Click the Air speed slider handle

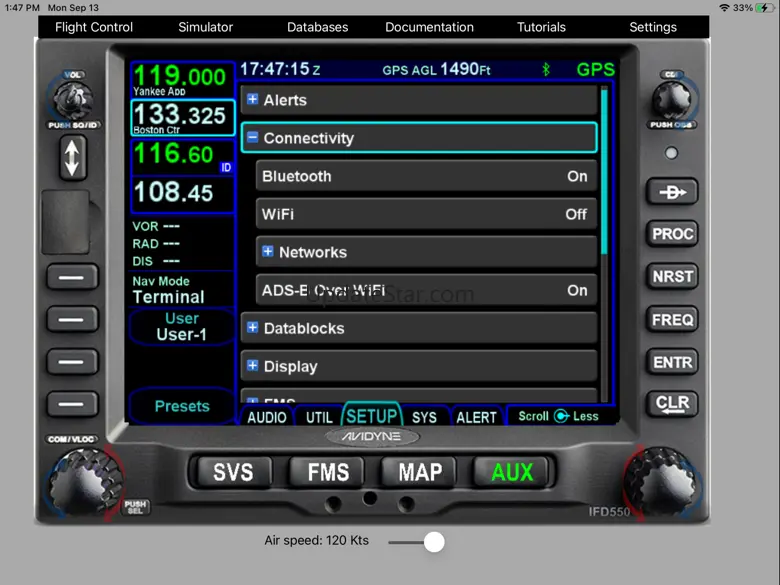[434, 542]
